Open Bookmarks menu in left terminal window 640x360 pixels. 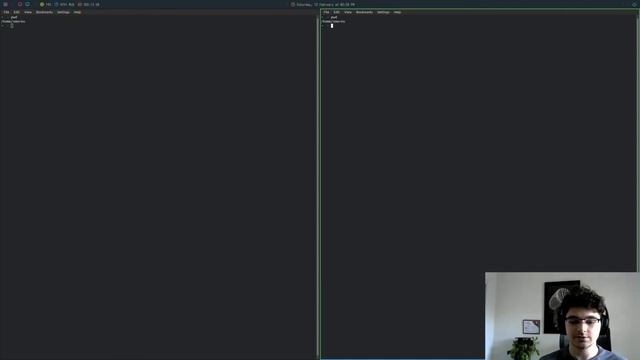point(44,12)
